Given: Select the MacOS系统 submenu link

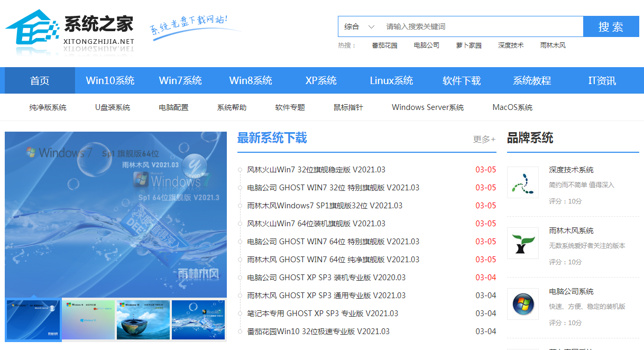Looking at the screenshot, I should pos(512,107).
